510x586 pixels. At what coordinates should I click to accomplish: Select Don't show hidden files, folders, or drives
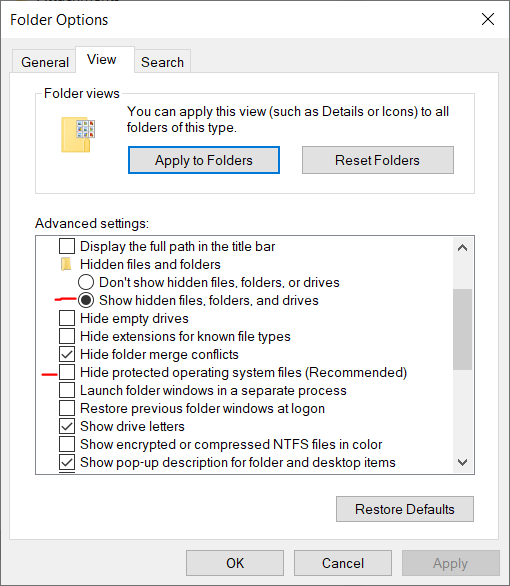(86, 282)
